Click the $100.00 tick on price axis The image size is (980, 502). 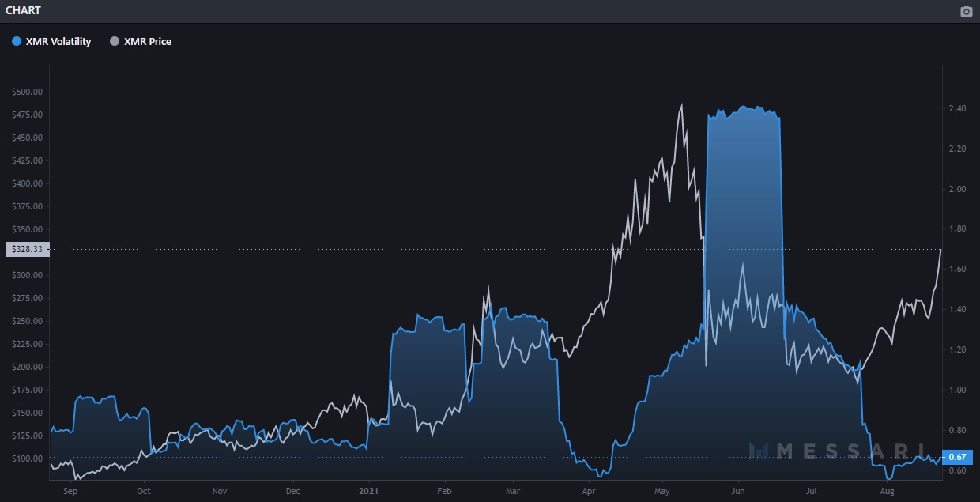pos(26,459)
